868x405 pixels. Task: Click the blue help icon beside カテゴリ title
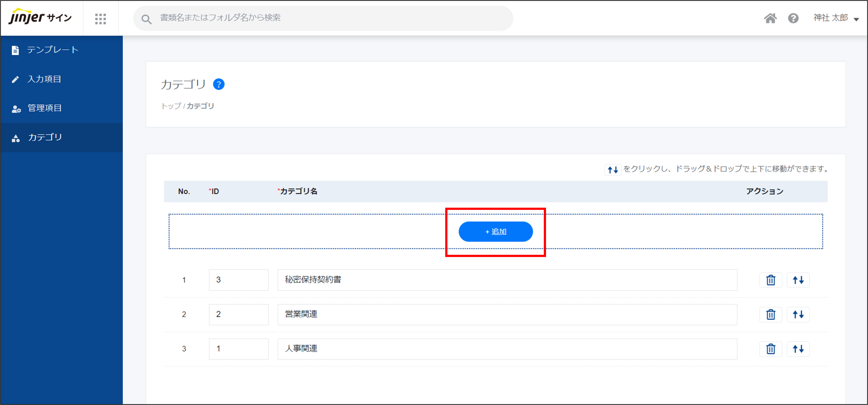219,84
